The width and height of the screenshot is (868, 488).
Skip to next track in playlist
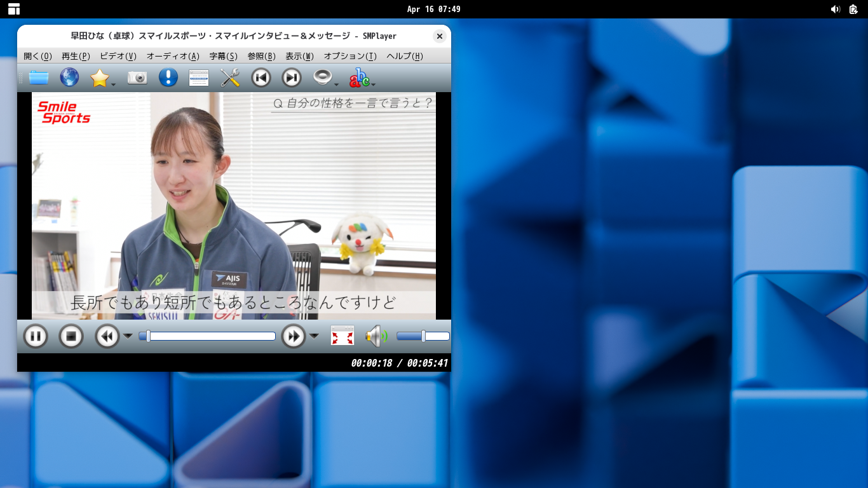(x=291, y=78)
